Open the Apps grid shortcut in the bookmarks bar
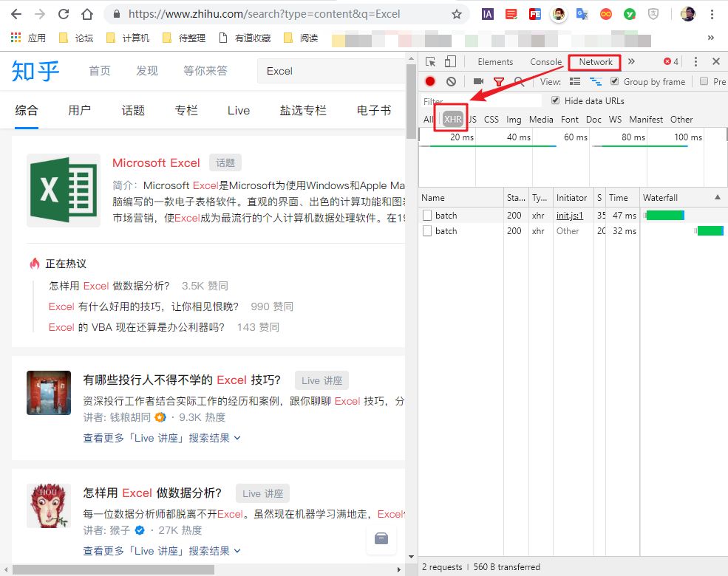 [16, 38]
